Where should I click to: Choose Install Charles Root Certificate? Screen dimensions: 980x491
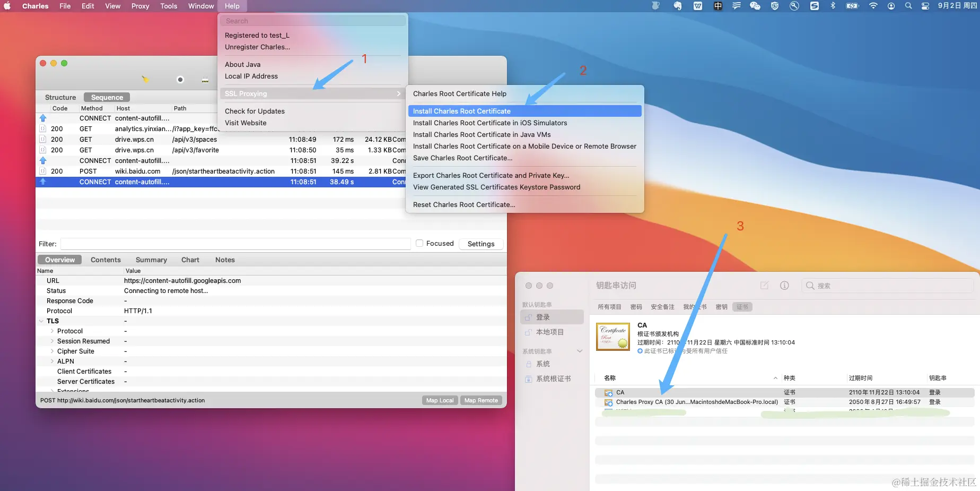(x=524, y=111)
